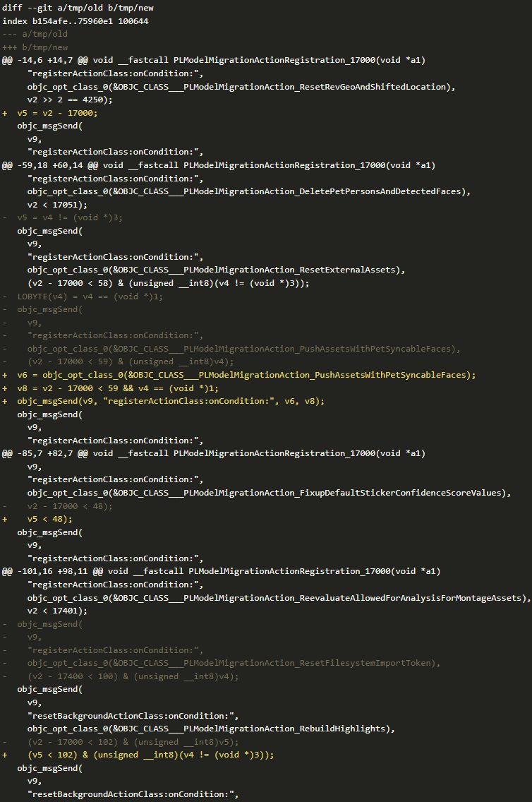Click the '@@ -14,6 +14,7 @@' hunk header
Viewport: 532px width, 802px height.
click(214, 60)
